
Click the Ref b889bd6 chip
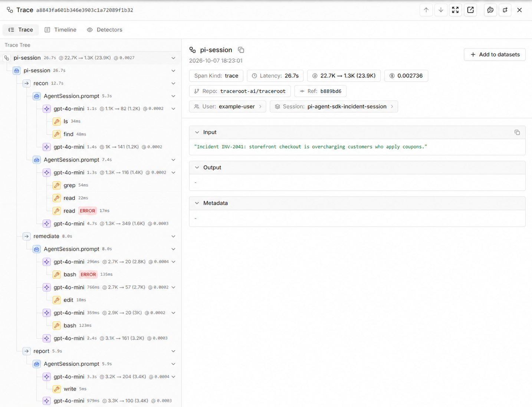tap(321, 91)
